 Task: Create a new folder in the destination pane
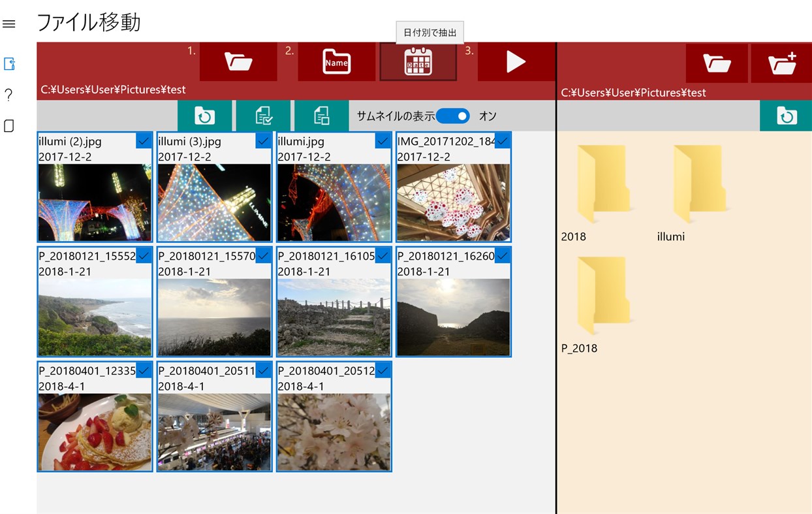pyautogui.click(x=781, y=63)
